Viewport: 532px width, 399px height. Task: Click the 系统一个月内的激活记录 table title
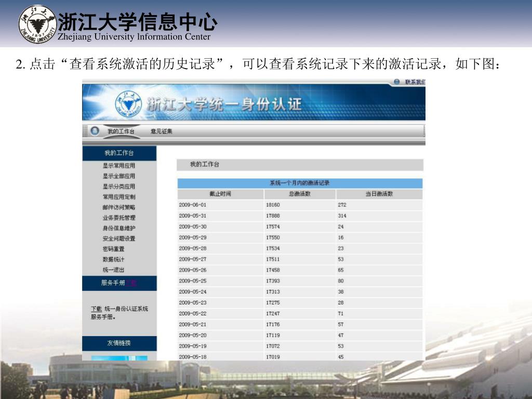300,183
